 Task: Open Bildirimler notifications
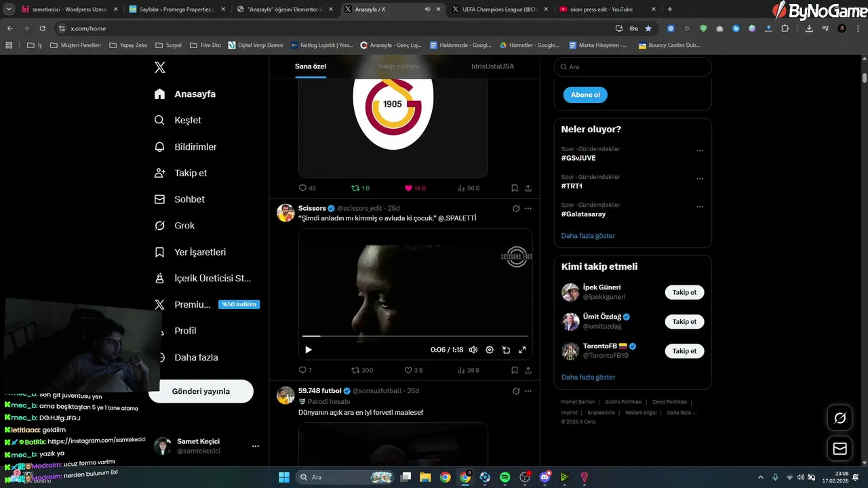click(185, 146)
